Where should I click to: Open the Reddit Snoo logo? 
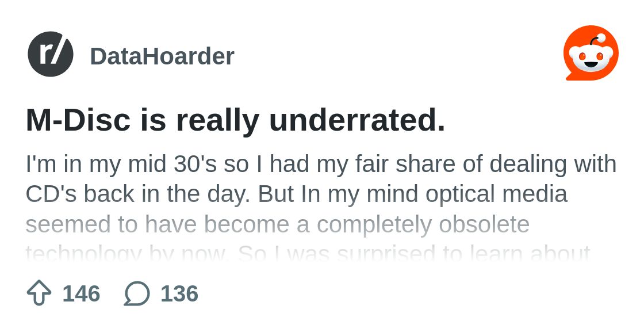click(x=591, y=53)
